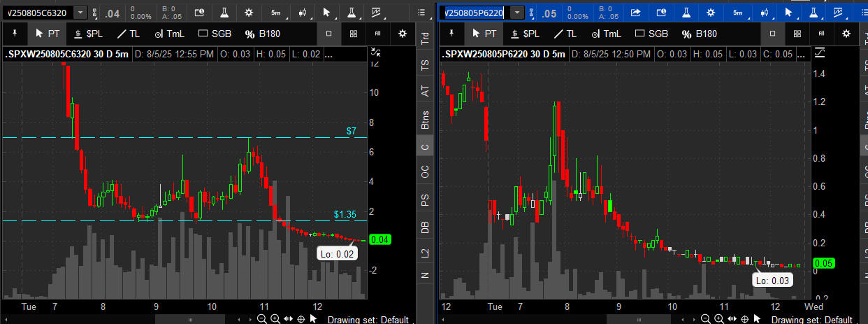
Task: Switch to the TS sidebar tab
Action: tap(425, 65)
